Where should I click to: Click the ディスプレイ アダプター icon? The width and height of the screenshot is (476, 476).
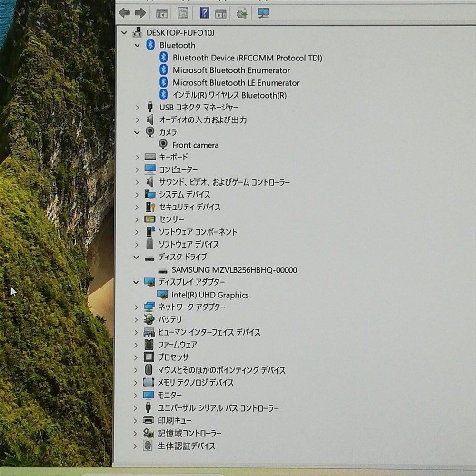coord(149,282)
